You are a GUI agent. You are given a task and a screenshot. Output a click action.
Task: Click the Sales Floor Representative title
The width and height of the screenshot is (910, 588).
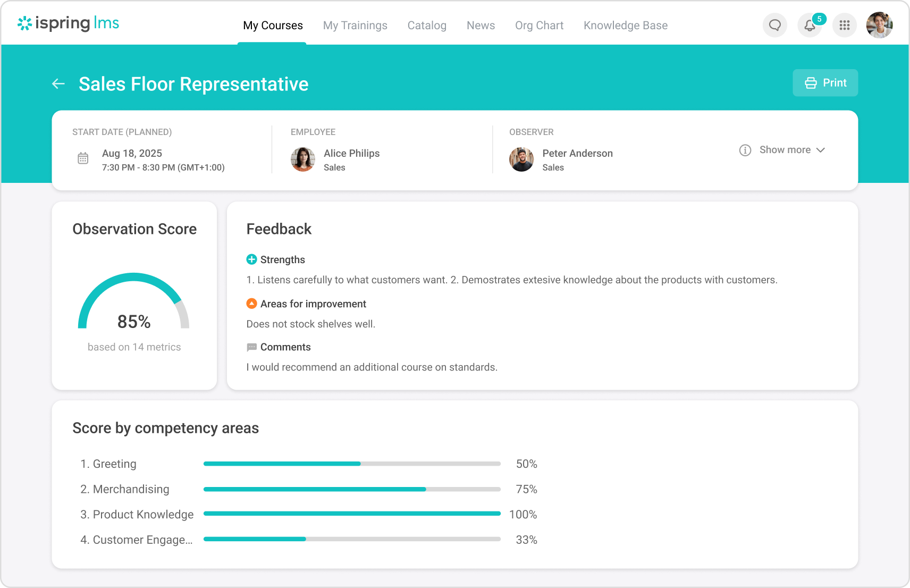click(193, 84)
